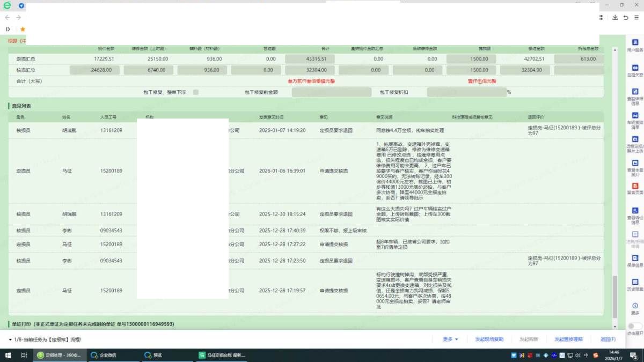
Task: Click the 发起置换理赔 button
Action: pos(568,339)
